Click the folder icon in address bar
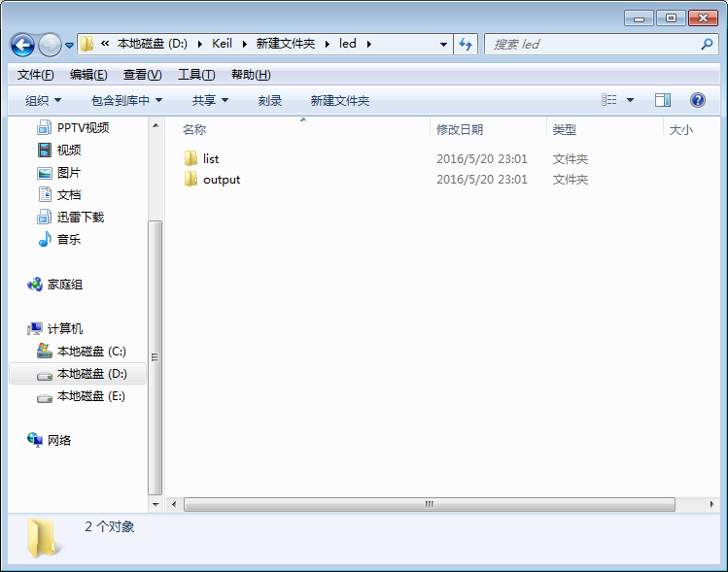The image size is (728, 572). (x=87, y=44)
